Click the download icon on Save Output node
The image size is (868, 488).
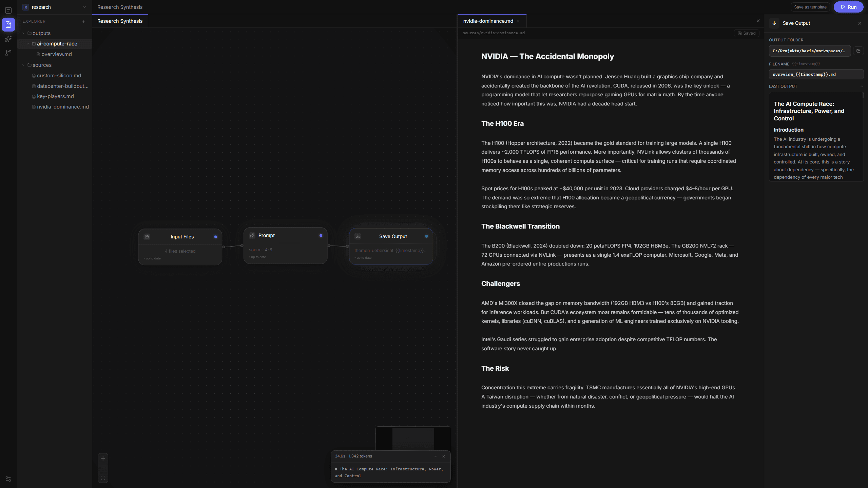click(358, 236)
